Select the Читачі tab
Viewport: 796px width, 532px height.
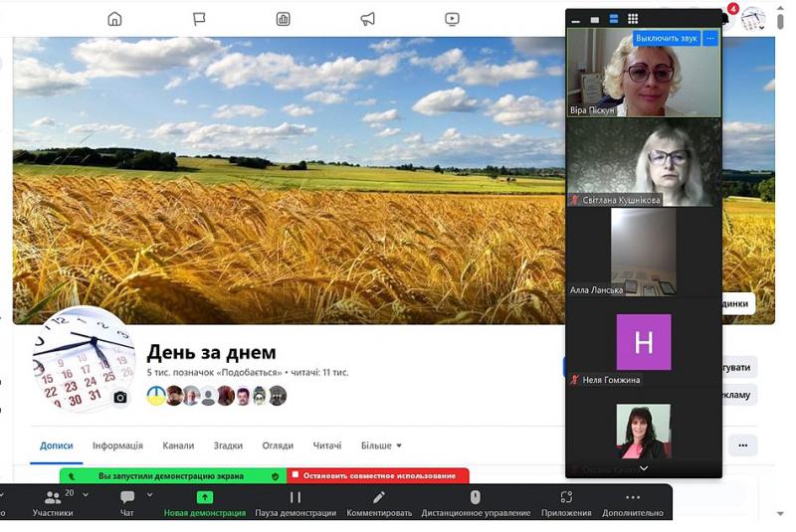[x=327, y=445]
